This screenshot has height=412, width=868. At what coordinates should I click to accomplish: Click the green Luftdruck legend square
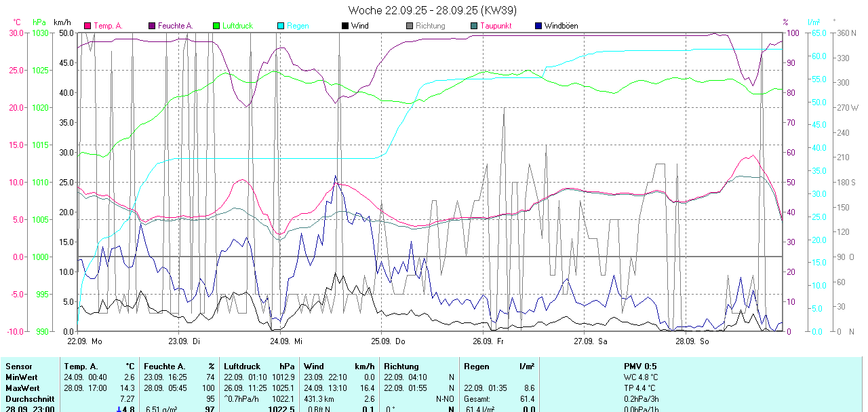[216, 26]
